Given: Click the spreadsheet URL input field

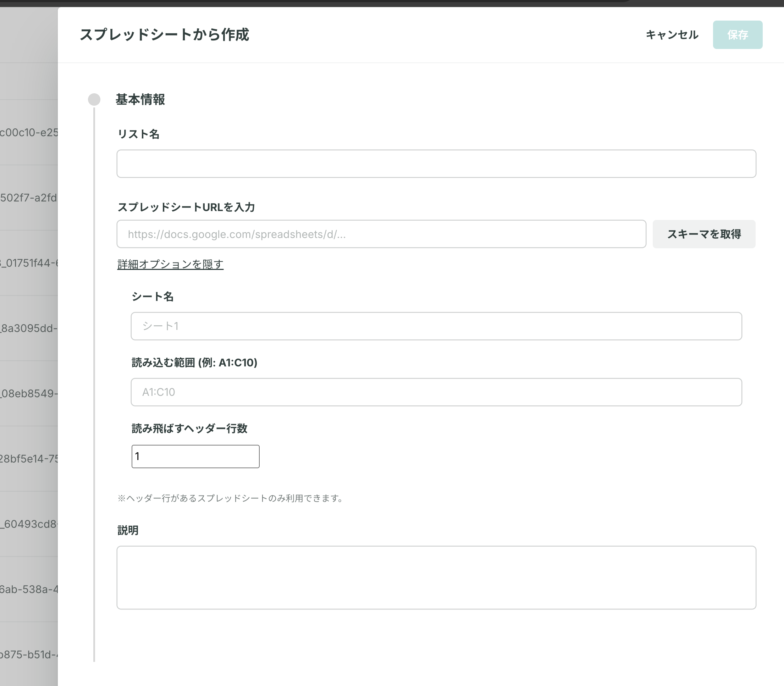Looking at the screenshot, I should tap(381, 234).
